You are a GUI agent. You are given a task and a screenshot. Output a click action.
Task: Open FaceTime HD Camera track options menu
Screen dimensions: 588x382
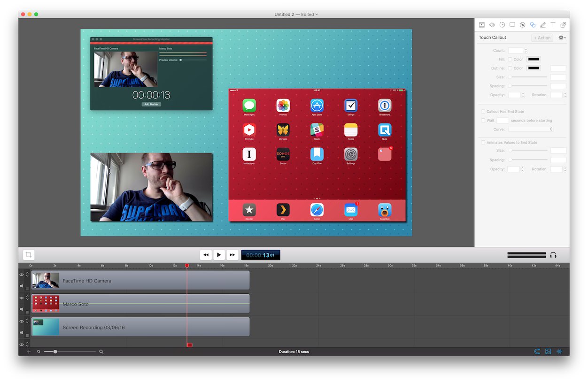point(27,288)
